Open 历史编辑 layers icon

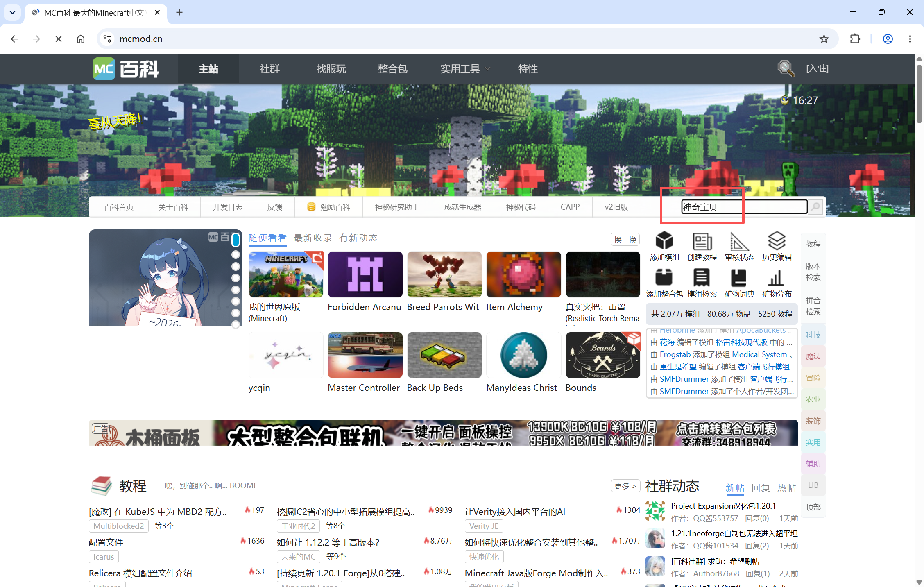click(777, 241)
